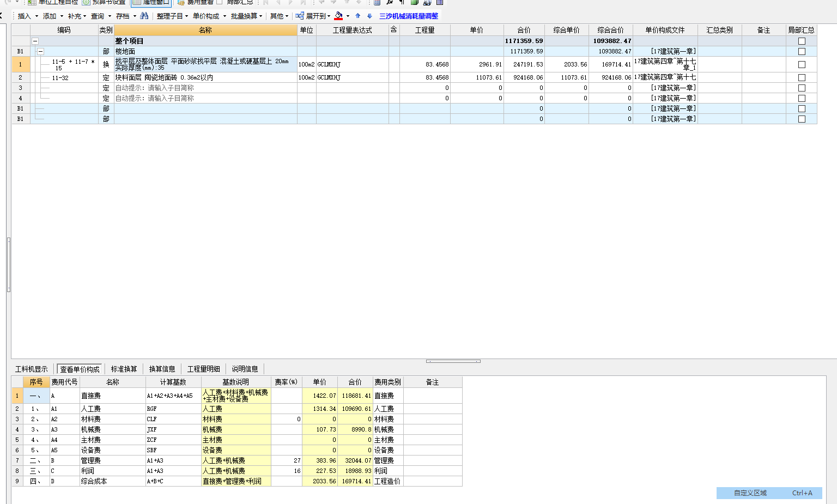837x504 pixels.
Task: Click the 费率(%) column header
Action: pos(286,382)
